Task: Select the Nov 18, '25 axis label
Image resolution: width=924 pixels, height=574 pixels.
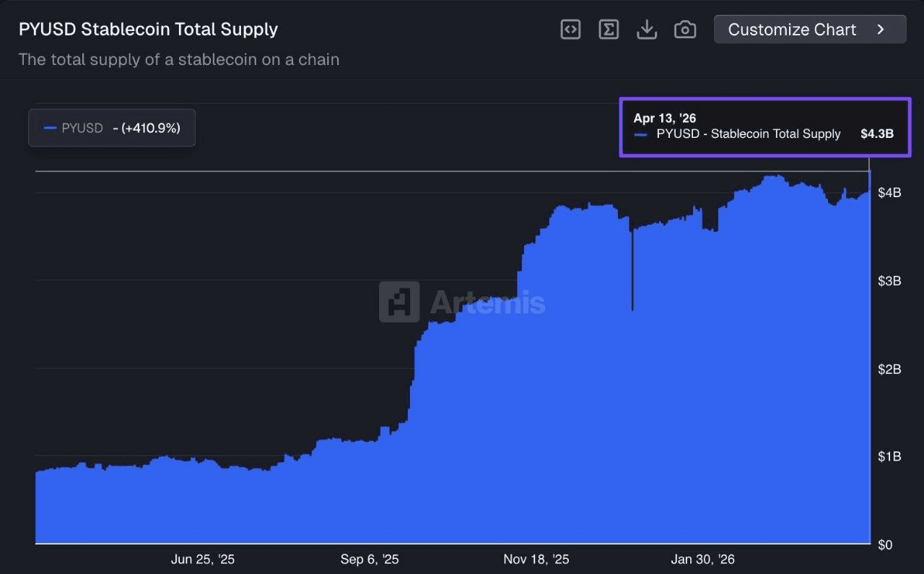Action: point(536,560)
